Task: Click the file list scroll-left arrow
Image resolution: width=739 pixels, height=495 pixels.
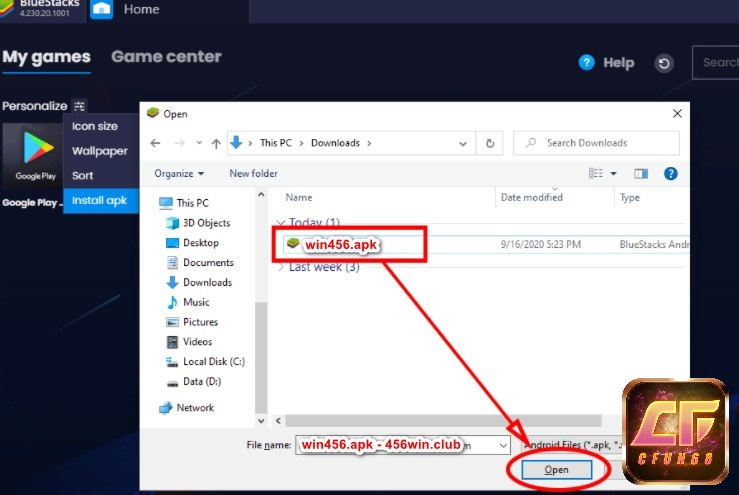Action: pyautogui.click(x=278, y=421)
